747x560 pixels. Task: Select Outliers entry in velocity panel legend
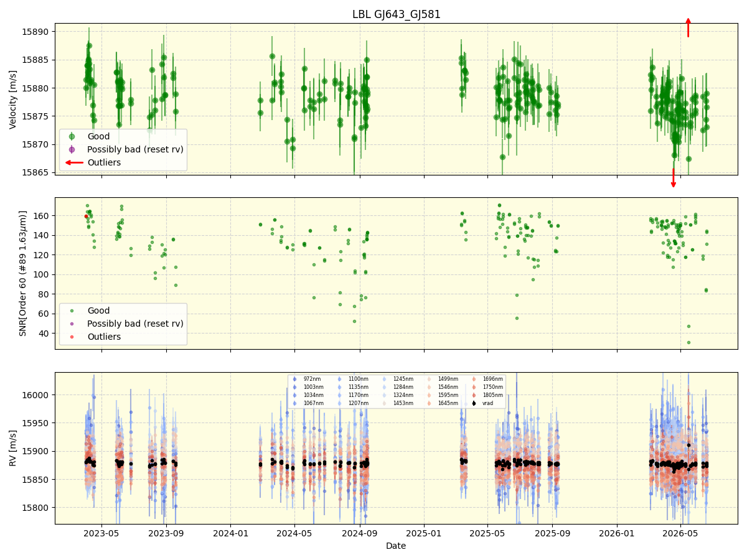(93, 162)
